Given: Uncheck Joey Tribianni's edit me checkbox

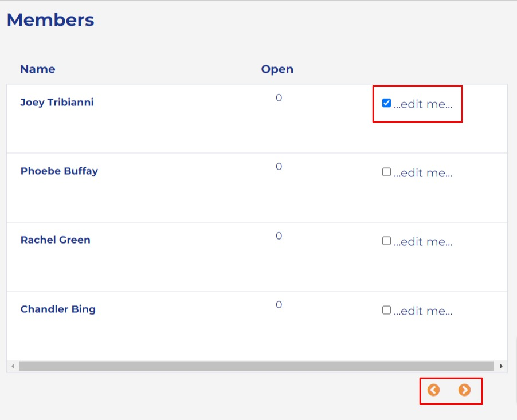Looking at the screenshot, I should pos(386,103).
